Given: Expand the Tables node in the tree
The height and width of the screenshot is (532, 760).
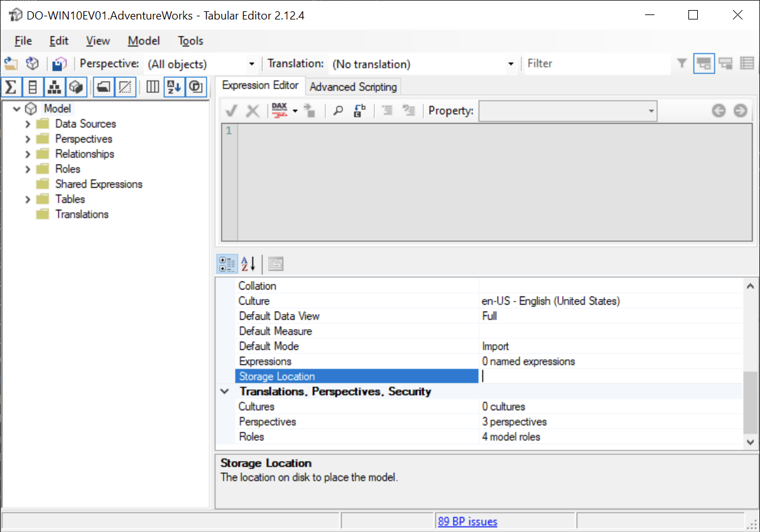Looking at the screenshot, I should tap(27, 198).
